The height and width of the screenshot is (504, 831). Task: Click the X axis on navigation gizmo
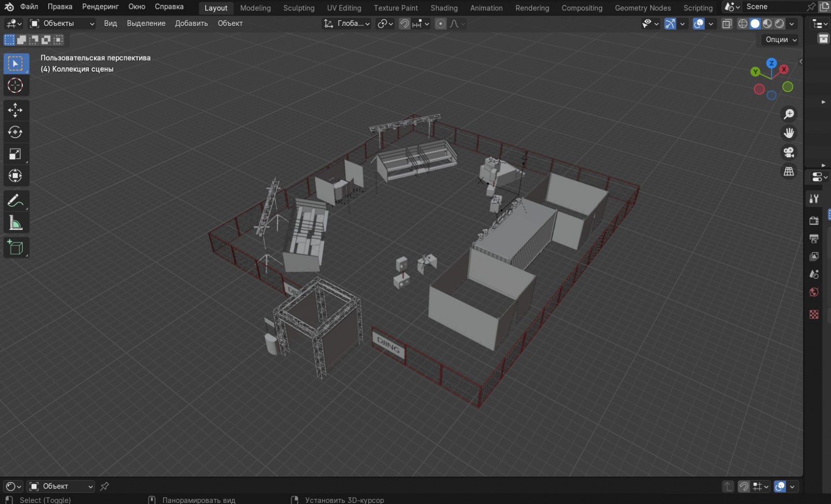[x=784, y=69]
